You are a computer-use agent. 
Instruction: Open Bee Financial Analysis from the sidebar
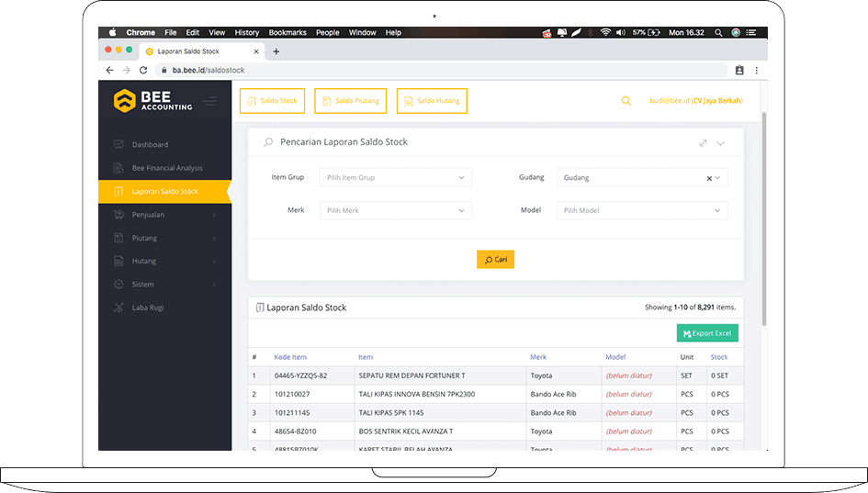167,168
